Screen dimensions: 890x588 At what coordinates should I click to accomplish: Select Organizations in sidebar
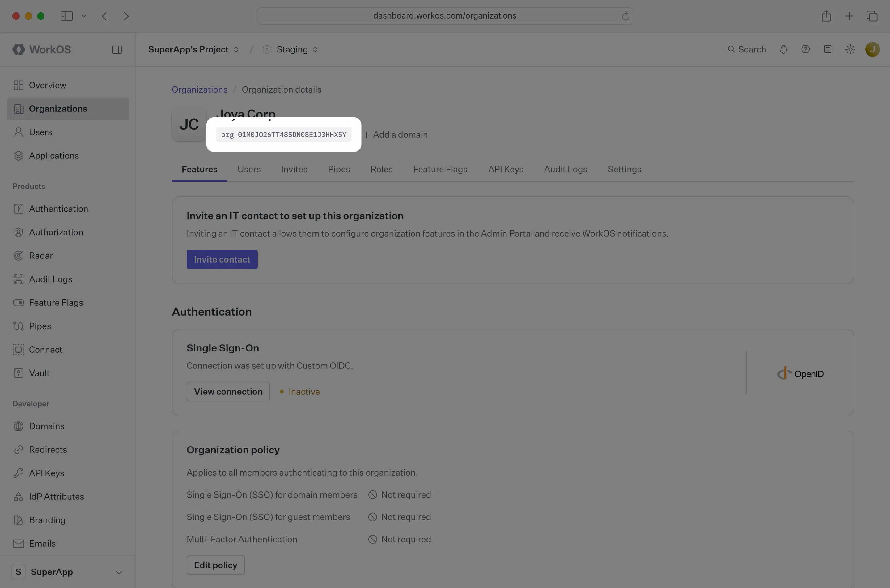click(68, 109)
